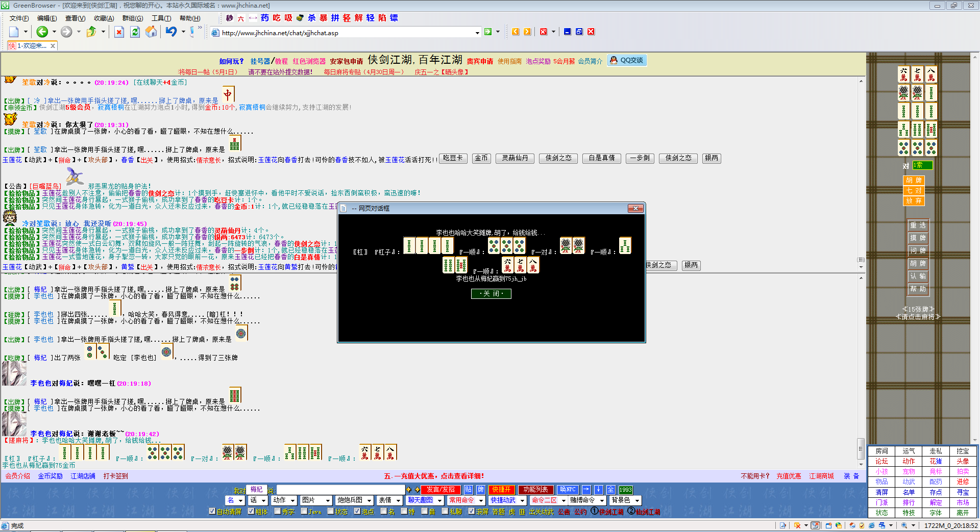Click the blue Undo arrow icon
This screenshot has height=532, width=980.
[171, 32]
